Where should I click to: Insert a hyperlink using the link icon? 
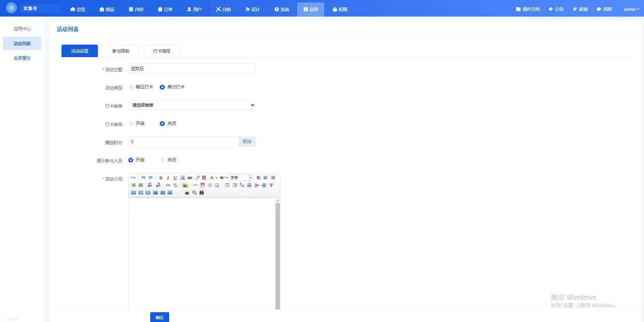[x=168, y=185]
